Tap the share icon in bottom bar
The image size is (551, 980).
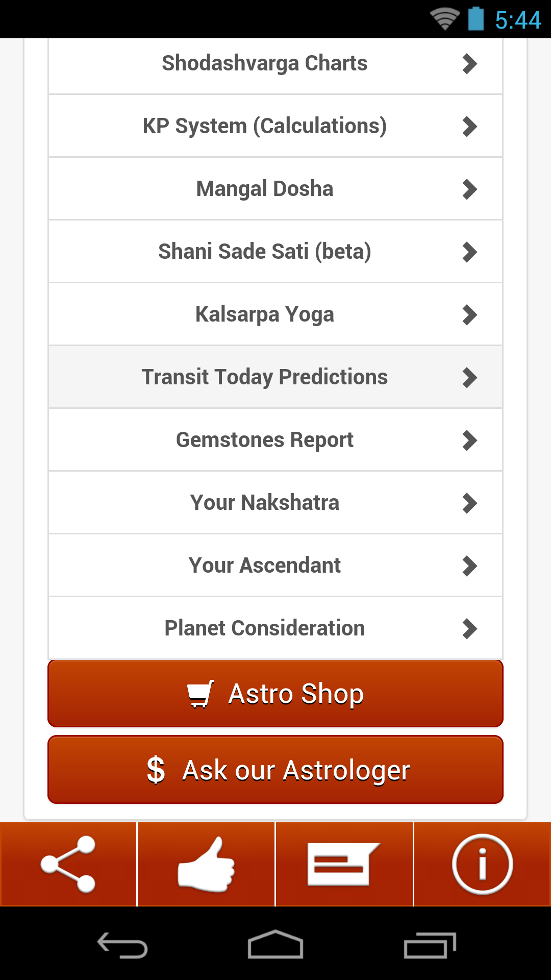[68, 864]
